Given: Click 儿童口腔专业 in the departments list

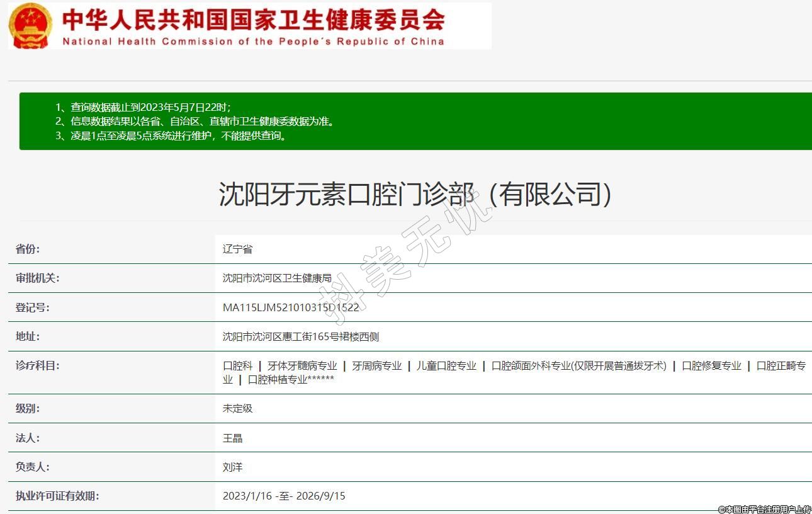Looking at the screenshot, I should coord(446,365).
